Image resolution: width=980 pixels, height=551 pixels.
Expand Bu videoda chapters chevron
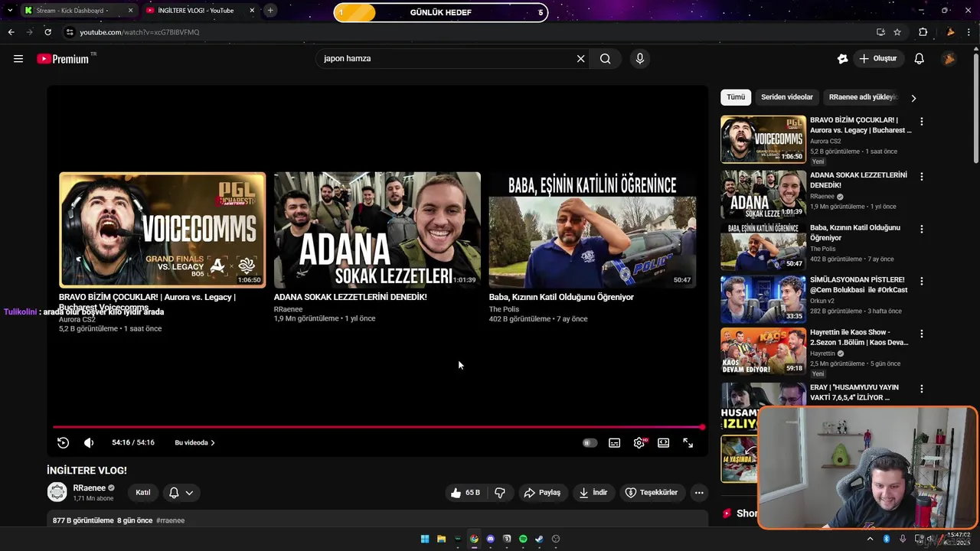click(213, 443)
